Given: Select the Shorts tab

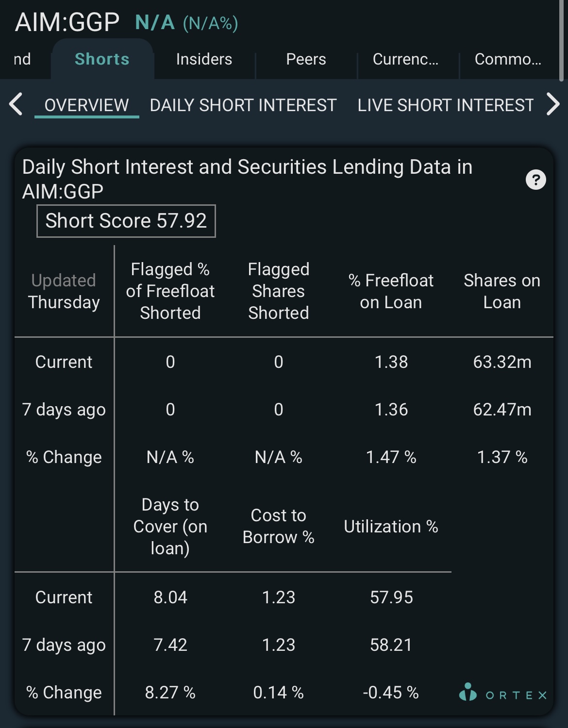Looking at the screenshot, I should click(102, 59).
